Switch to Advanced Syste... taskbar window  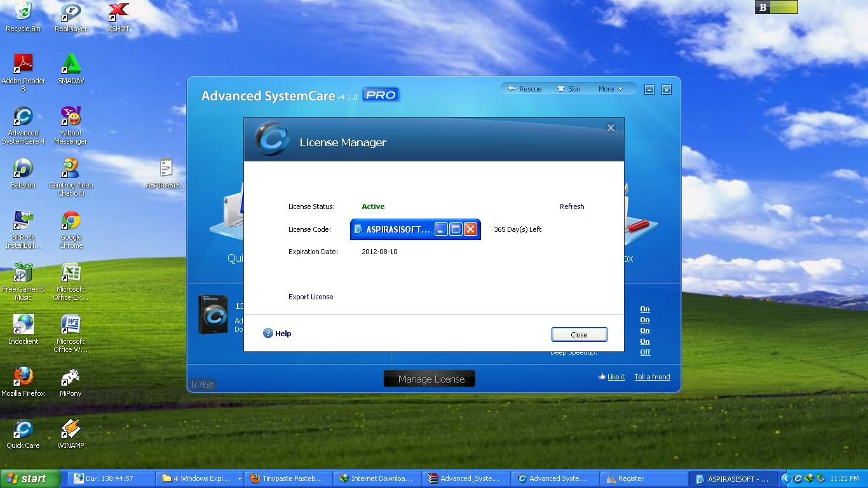tap(555, 478)
